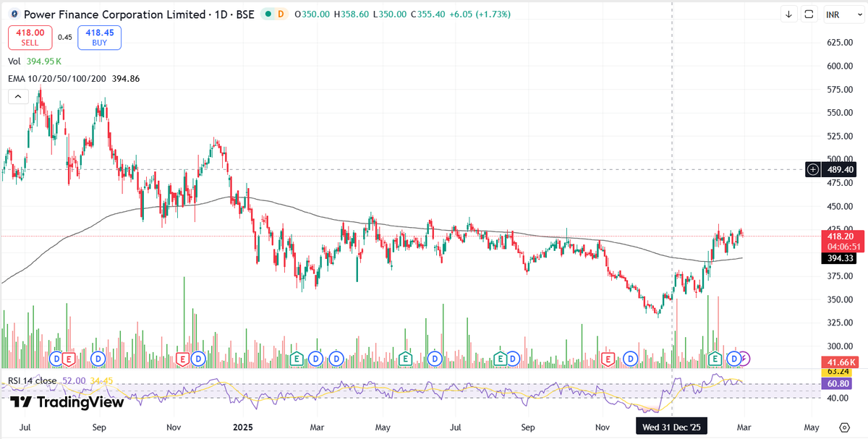Click the plus icon beside the 489.40 label
The image size is (868, 439).
814,169
